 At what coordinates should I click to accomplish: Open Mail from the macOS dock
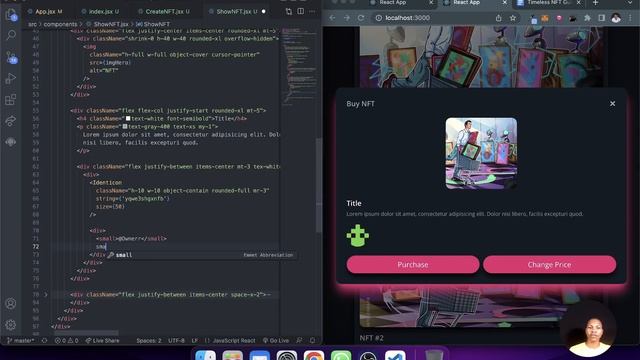[x=260, y=356]
